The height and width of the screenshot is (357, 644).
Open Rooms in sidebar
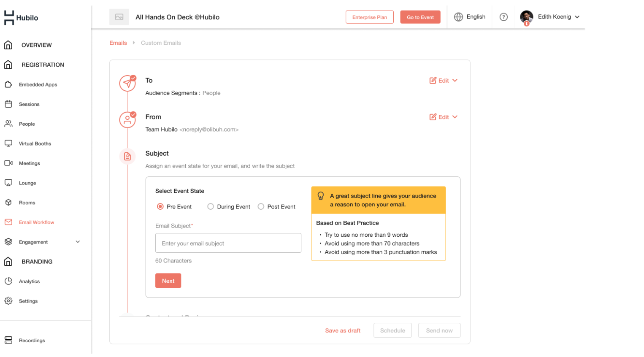click(x=27, y=203)
